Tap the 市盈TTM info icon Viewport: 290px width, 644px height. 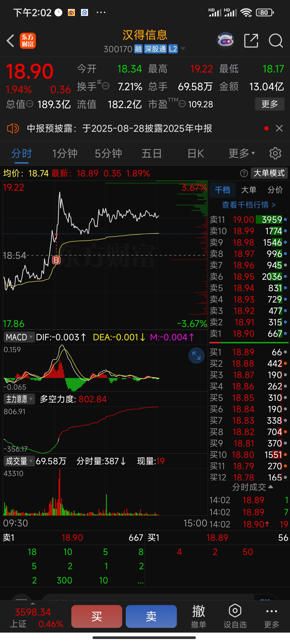[x=182, y=104]
